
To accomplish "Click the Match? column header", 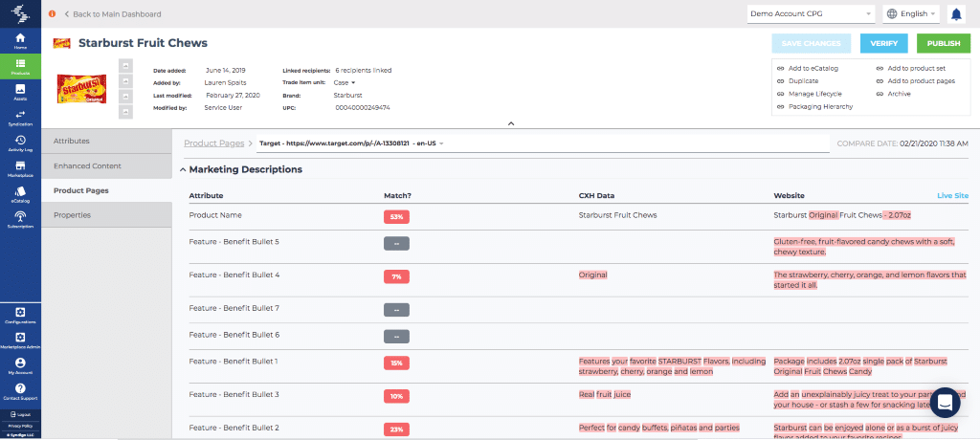I will (397, 196).
